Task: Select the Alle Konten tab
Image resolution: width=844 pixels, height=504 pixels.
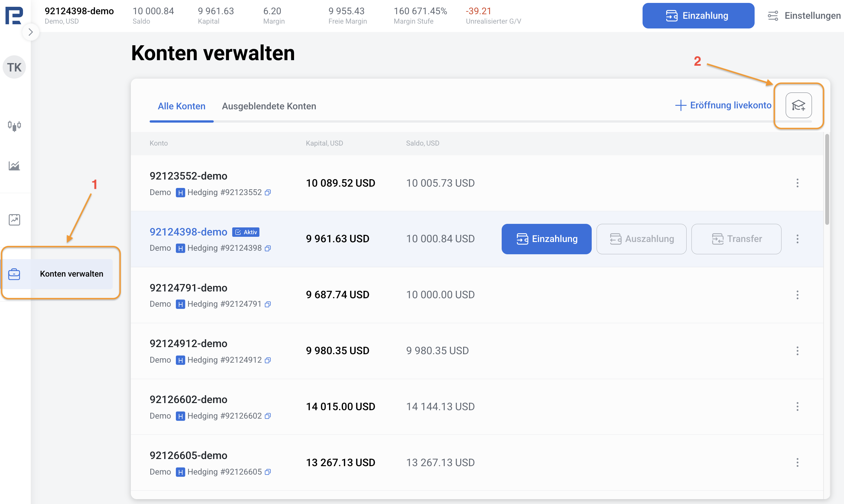Action: tap(181, 106)
